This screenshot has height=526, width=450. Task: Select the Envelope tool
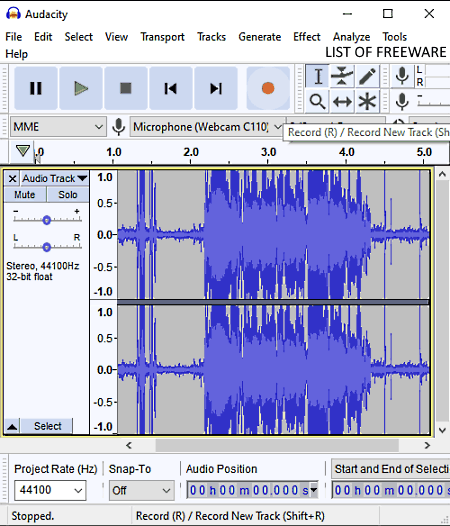coord(342,76)
